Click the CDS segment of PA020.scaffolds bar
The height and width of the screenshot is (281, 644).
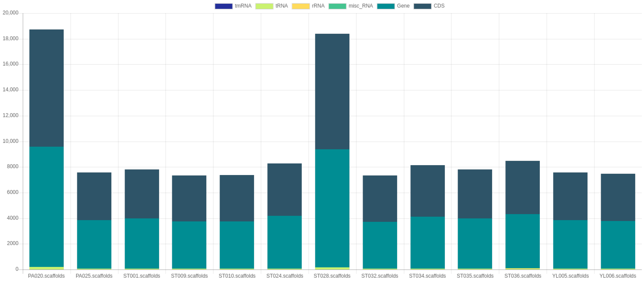[x=47, y=88]
